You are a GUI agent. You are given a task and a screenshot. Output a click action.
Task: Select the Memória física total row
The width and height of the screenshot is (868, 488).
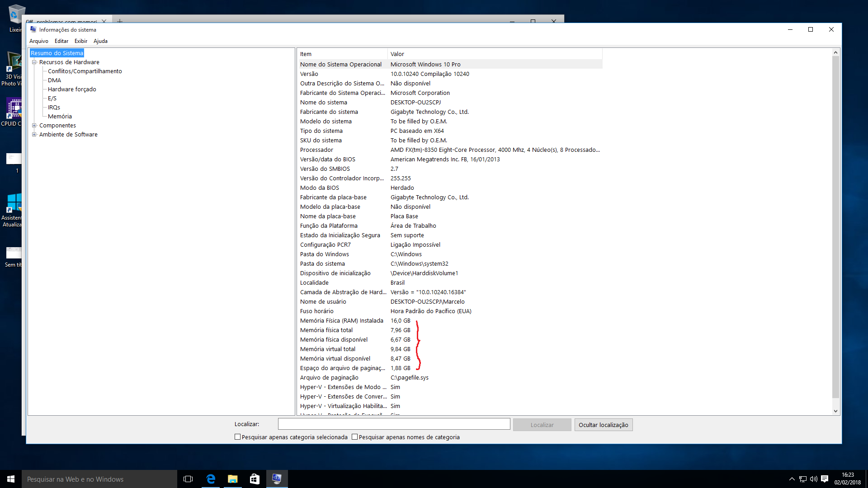coord(450,330)
